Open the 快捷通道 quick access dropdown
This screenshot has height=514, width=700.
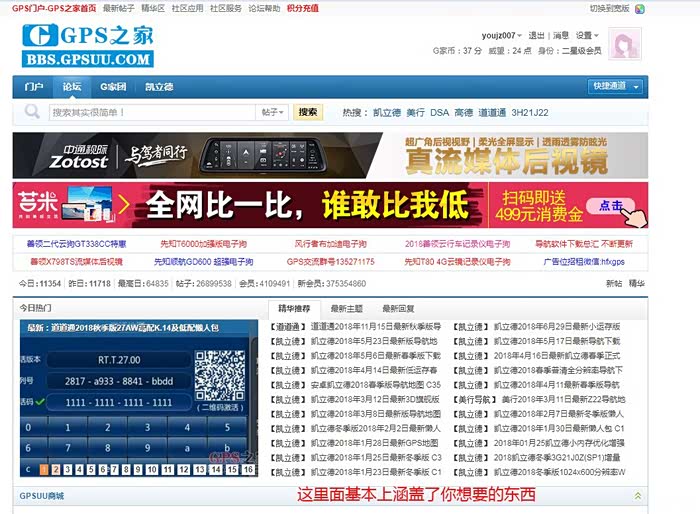tap(614, 87)
